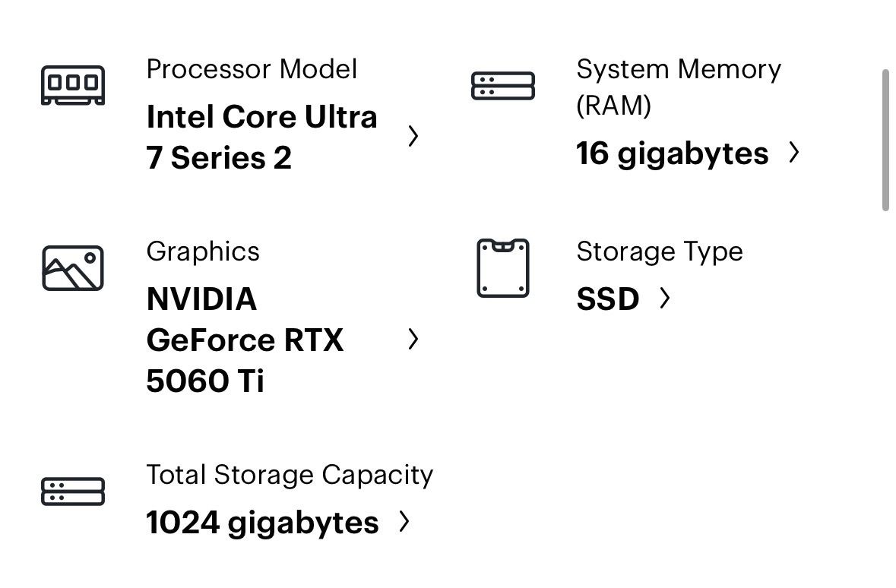Click the processor chip icon
The width and height of the screenshot is (896, 588).
tap(72, 84)
